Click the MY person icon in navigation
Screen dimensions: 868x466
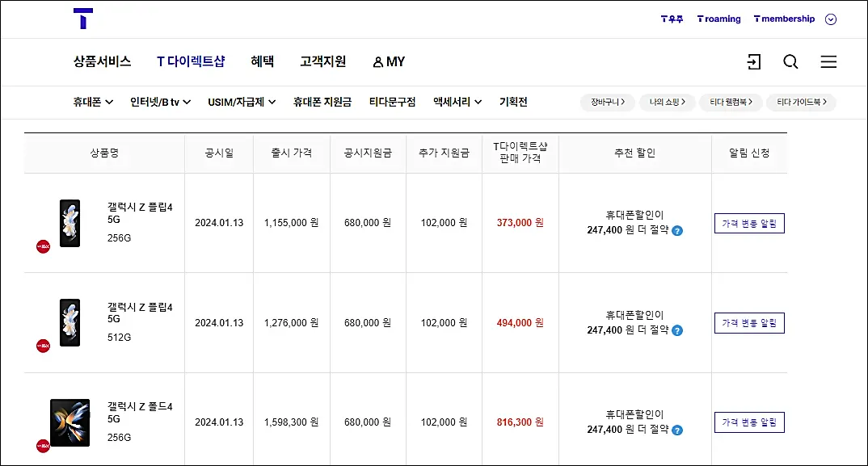(x=376, y=61)
